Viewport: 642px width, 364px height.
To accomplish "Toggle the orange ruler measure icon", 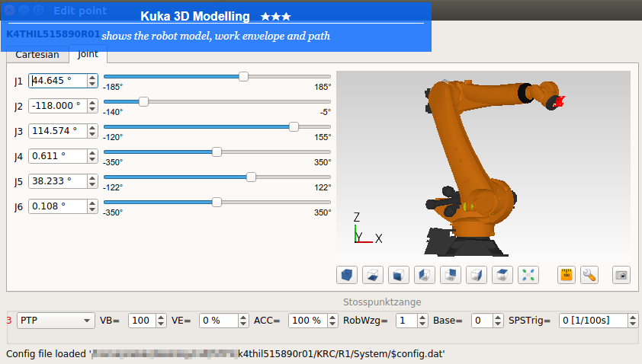I will [567, 275].
